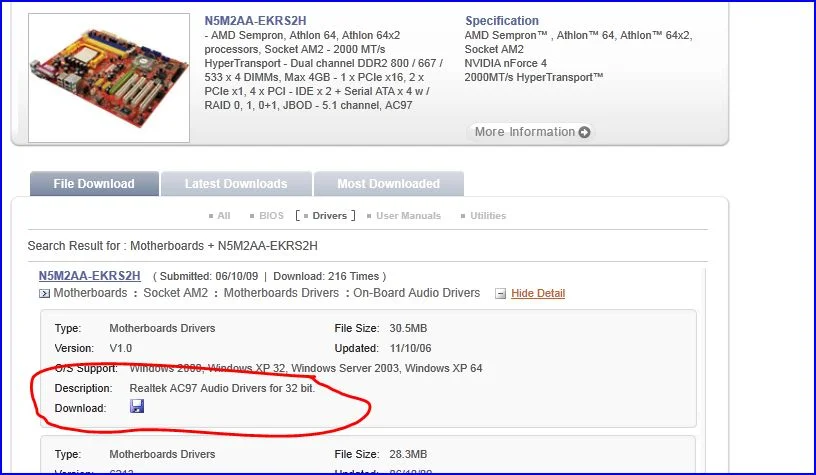Click the NVIDIA nForce 4 specification line
This screenshot has width=816, height=475.
coord(505,63)
